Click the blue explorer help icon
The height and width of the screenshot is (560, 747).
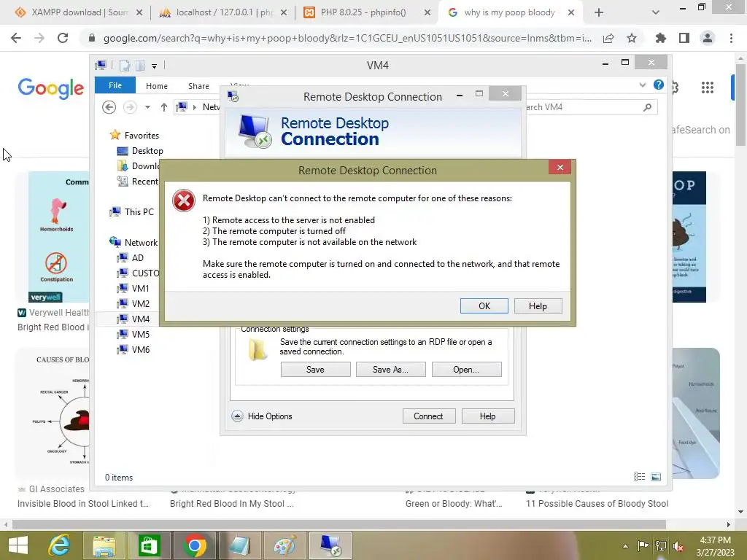(x=659, y=85)
